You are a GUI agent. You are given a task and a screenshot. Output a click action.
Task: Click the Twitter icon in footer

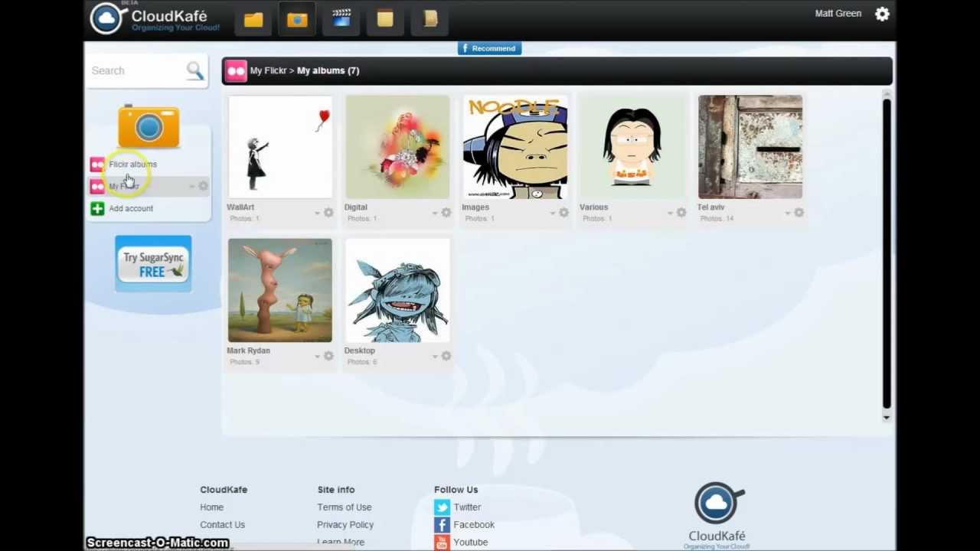click(442, 507)
